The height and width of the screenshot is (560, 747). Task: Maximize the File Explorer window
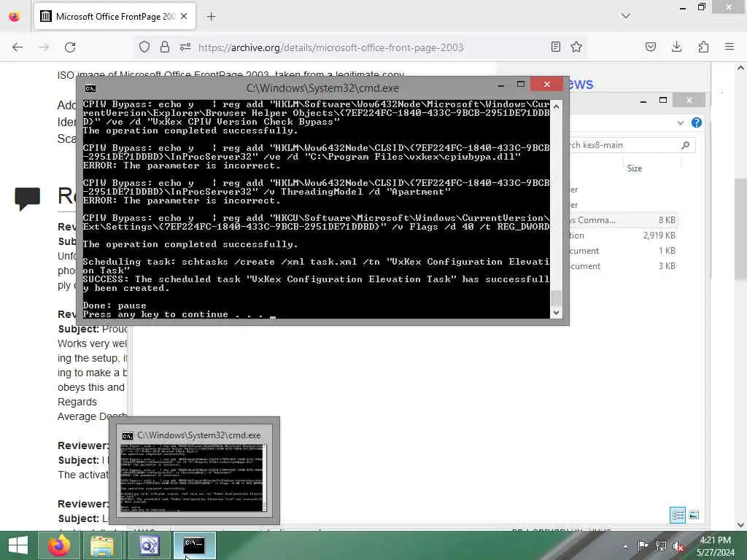[662, 100]
